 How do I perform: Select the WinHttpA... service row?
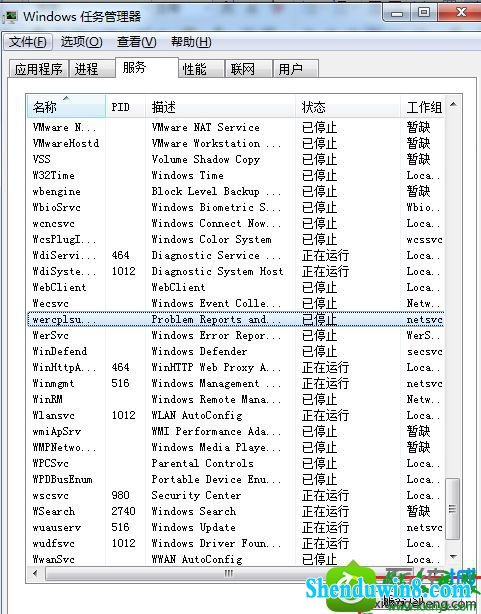(236, 367)
